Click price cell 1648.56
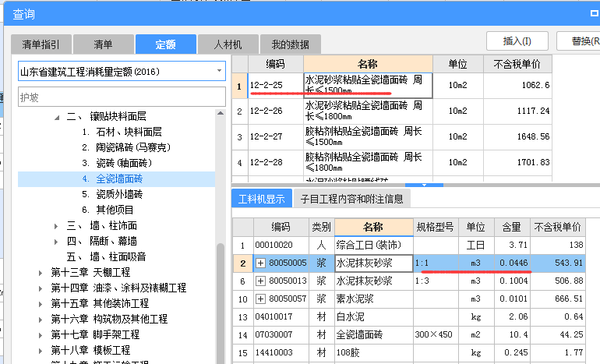The width and height of the screenshot is (600, 364). 517,136
